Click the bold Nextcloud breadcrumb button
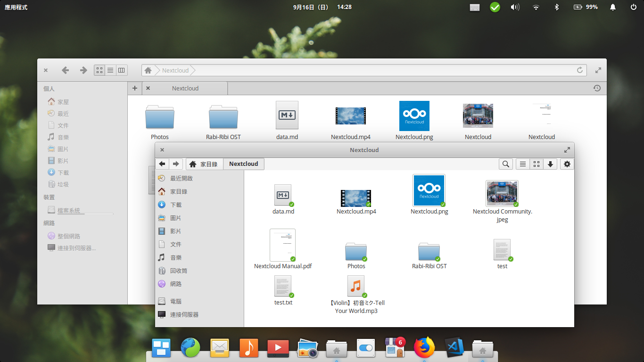Screen dimensions: 644x362 tap(244, 164)
